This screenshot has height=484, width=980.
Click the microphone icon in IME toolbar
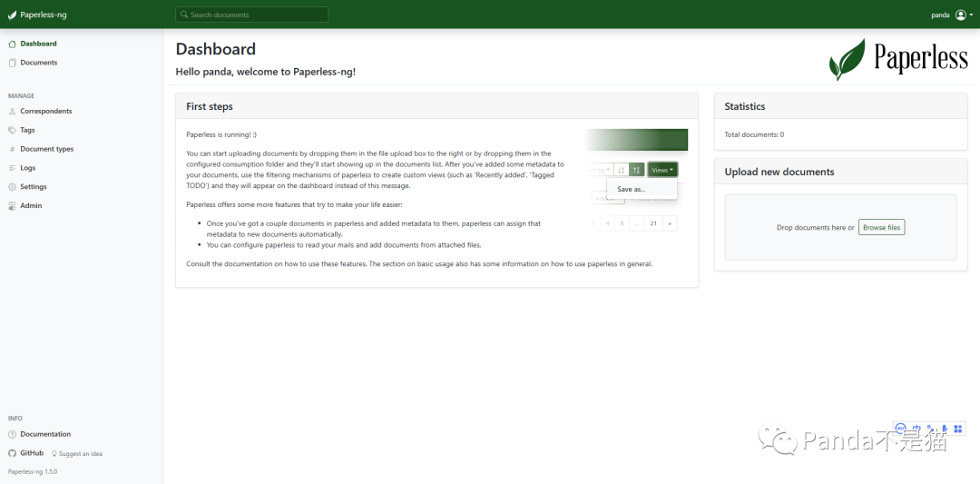tap(945, 429)
